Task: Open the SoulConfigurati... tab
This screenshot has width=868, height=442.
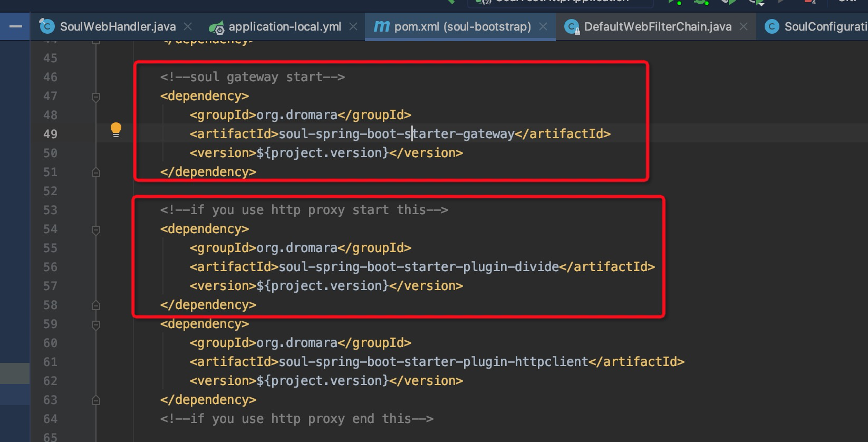Action: [x=815, y=26]
